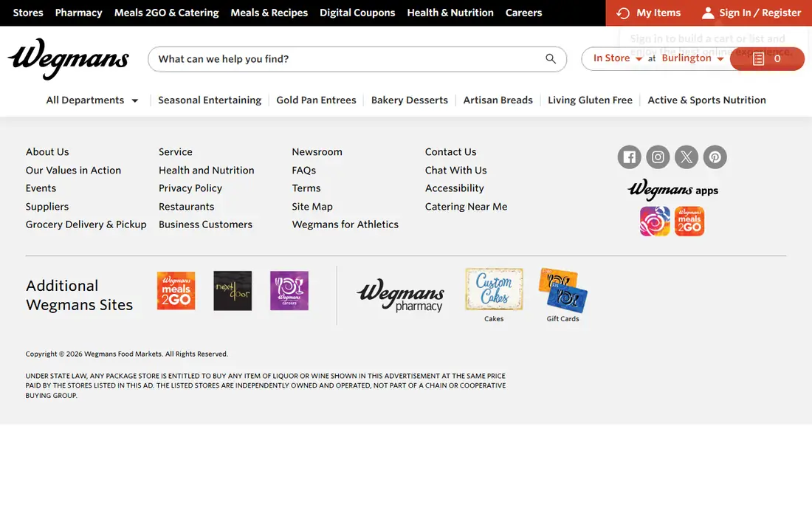The image size is (812, 508).
Task: Open the Service footer link
Action: (x=176, y=151)
